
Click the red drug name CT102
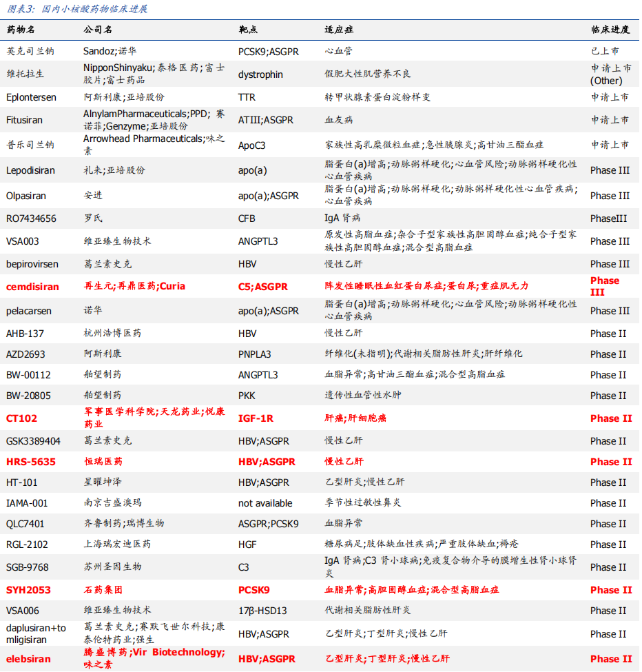[21, 418]
